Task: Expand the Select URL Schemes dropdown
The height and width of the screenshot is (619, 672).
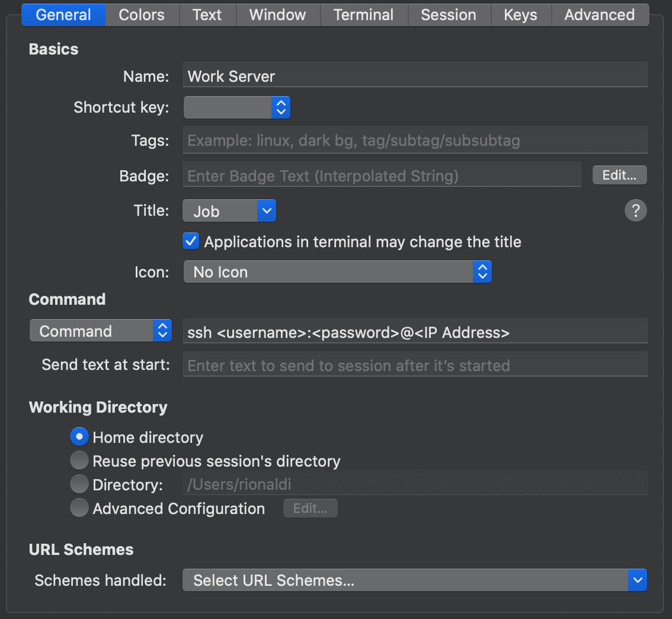Action: [x=414, y=580]
